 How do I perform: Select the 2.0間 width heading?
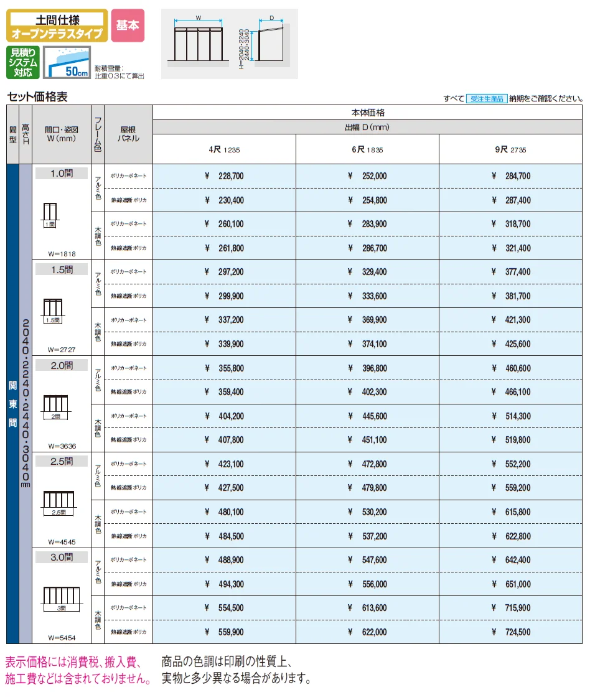[x=62, y=366]
